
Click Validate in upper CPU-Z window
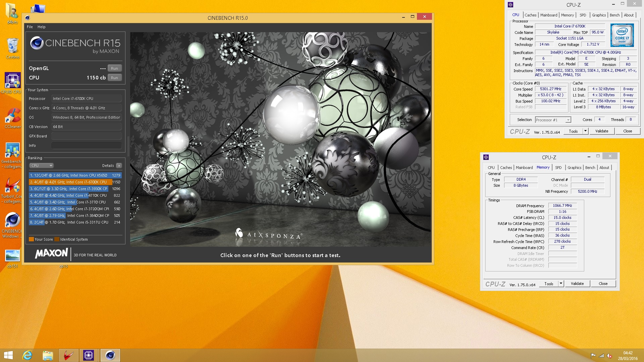coord(602,131)
